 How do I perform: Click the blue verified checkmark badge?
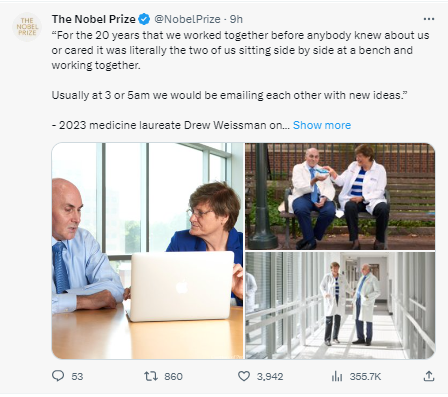point(144,19)
